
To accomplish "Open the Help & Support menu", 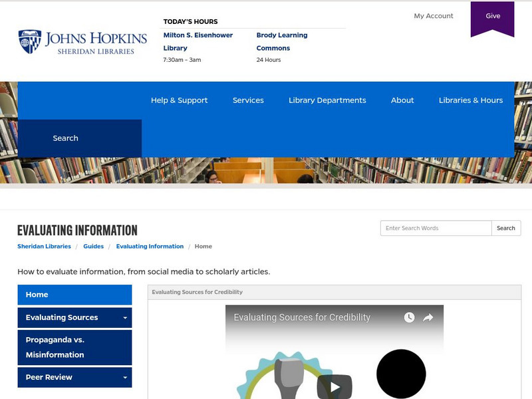I will pos(179,100).
